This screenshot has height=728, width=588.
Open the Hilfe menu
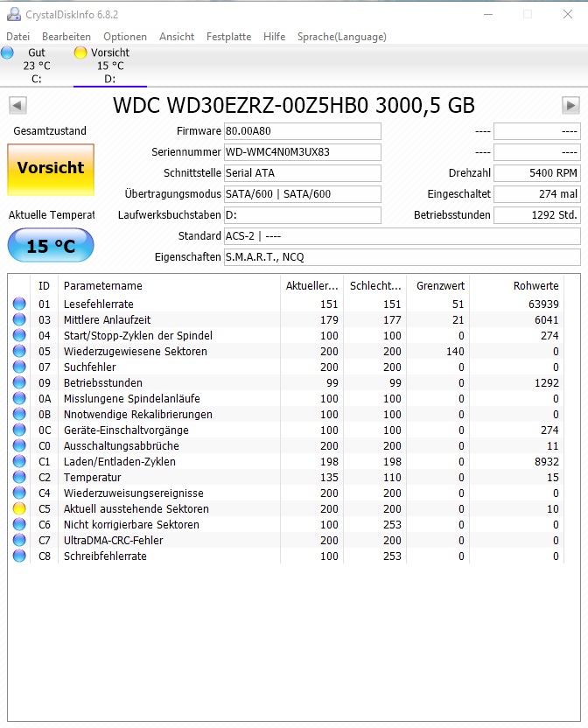tap(274, 37)
